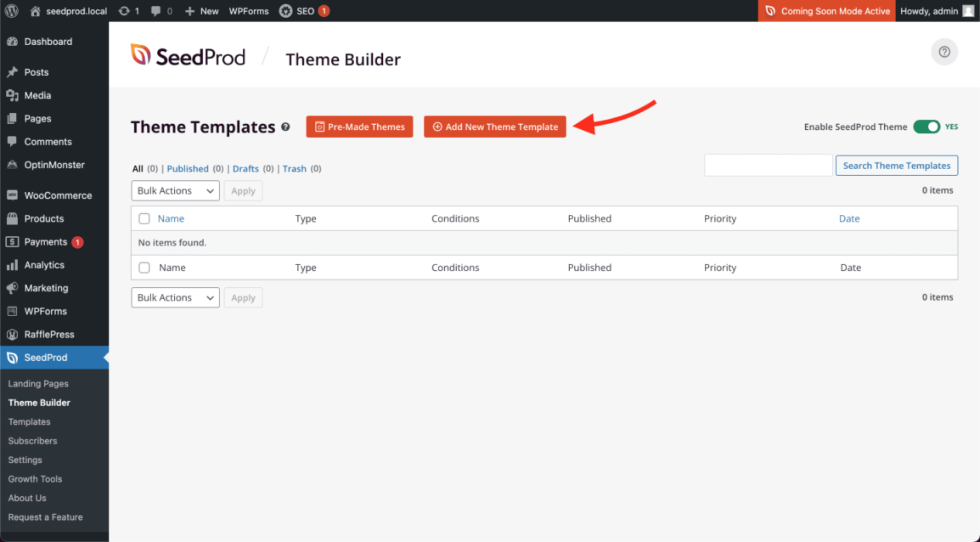The image size is (980, 542).
Task: Filter templates by Drafts link
Action: click(x=245, y=169)
